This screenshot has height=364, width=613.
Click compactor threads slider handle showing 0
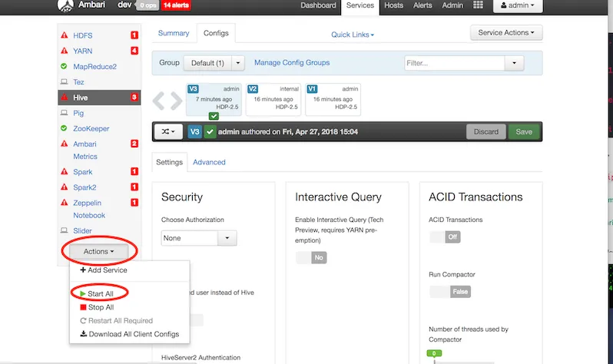coord(434,353)
